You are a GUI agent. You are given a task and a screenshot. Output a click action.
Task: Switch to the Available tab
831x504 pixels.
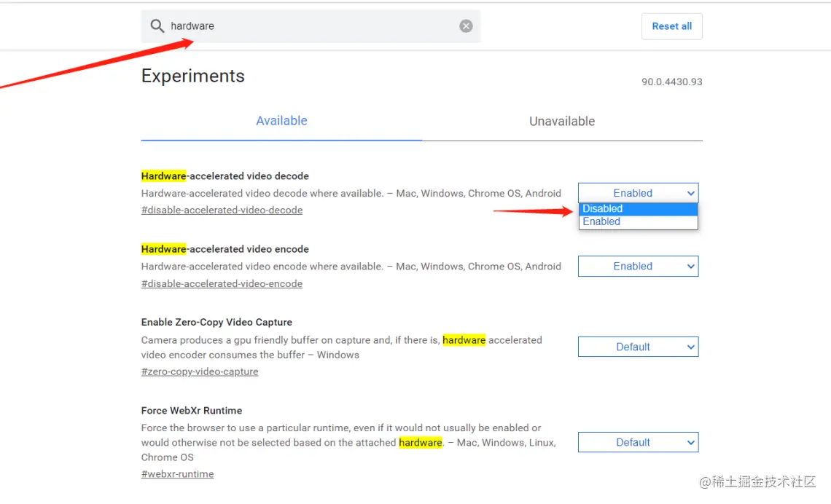(x=281, y=121)
